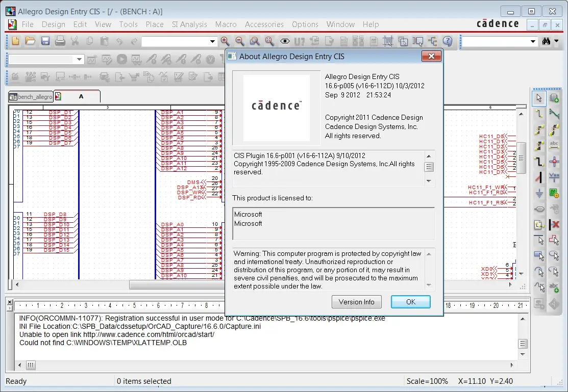Click the Scale=100% status bar entry
Viewport: 568px width, 392px height.
pyautogui.click(x=428, y=381)
